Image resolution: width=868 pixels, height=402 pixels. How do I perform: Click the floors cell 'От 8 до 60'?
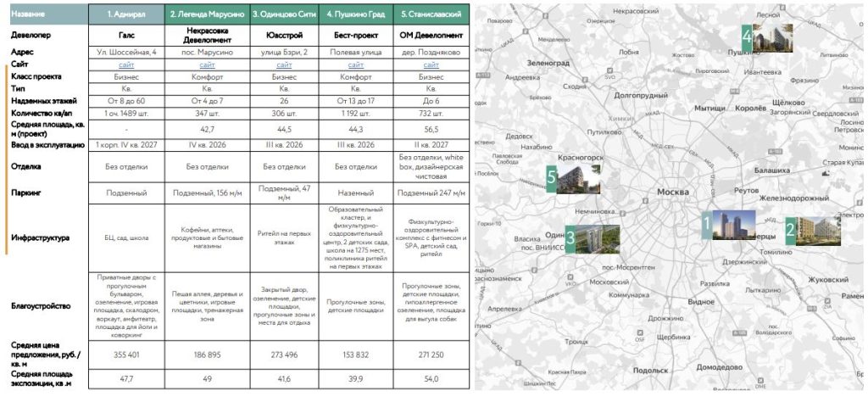(x=126, y=101)
